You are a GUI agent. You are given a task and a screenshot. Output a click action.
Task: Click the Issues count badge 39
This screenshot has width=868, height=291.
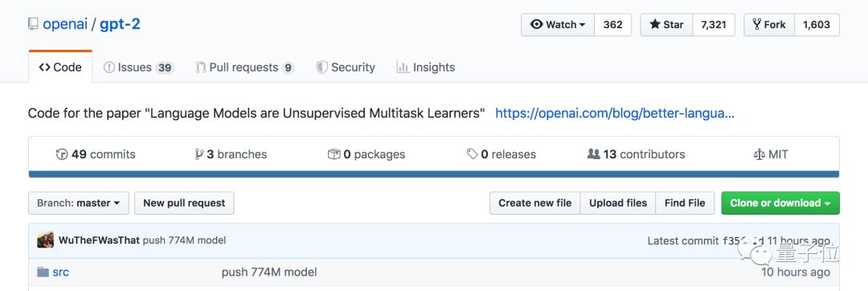pos(165,68)
